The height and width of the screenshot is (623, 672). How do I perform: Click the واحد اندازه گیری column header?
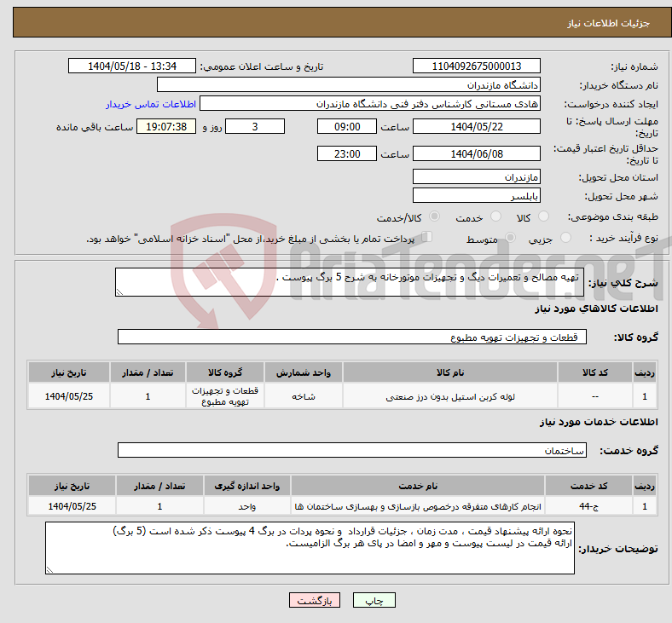(x=246, y=486)
